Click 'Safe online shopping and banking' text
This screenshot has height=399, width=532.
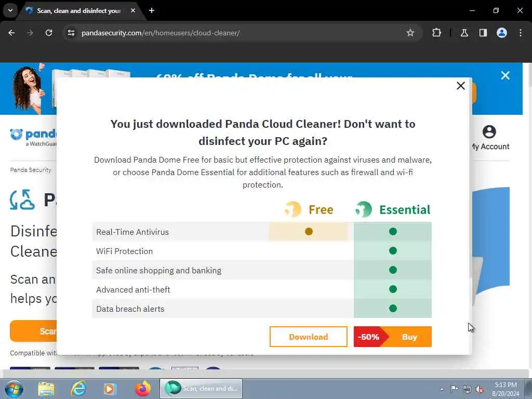158,270
